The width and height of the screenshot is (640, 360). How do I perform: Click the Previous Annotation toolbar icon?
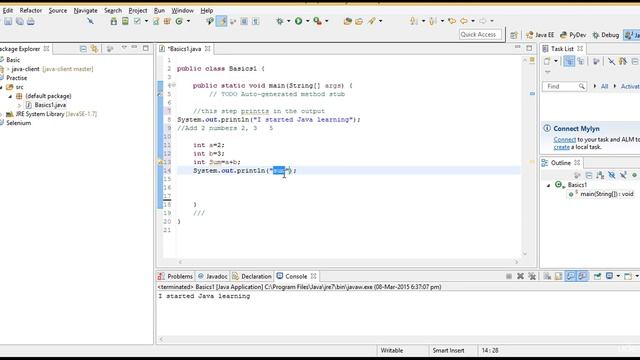tap(433, 21)
